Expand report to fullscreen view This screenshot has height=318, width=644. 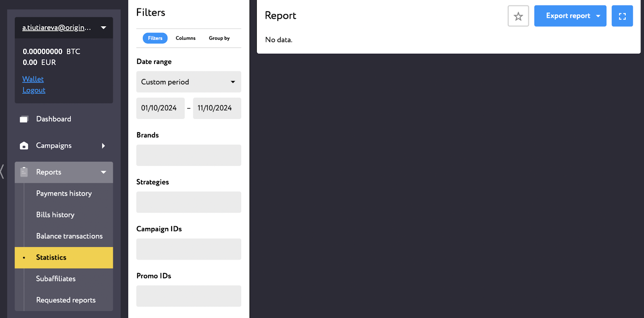click(x=622, y=16)
